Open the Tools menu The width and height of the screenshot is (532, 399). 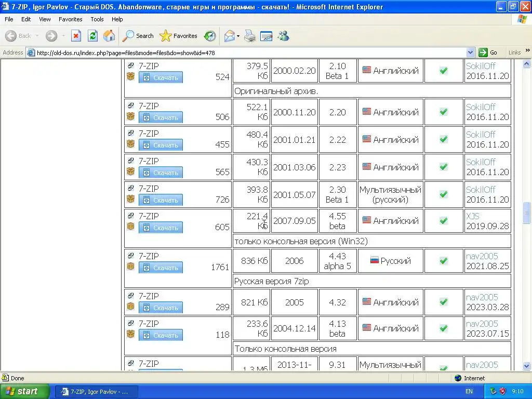pyautogui.click(x=97, y=19)
